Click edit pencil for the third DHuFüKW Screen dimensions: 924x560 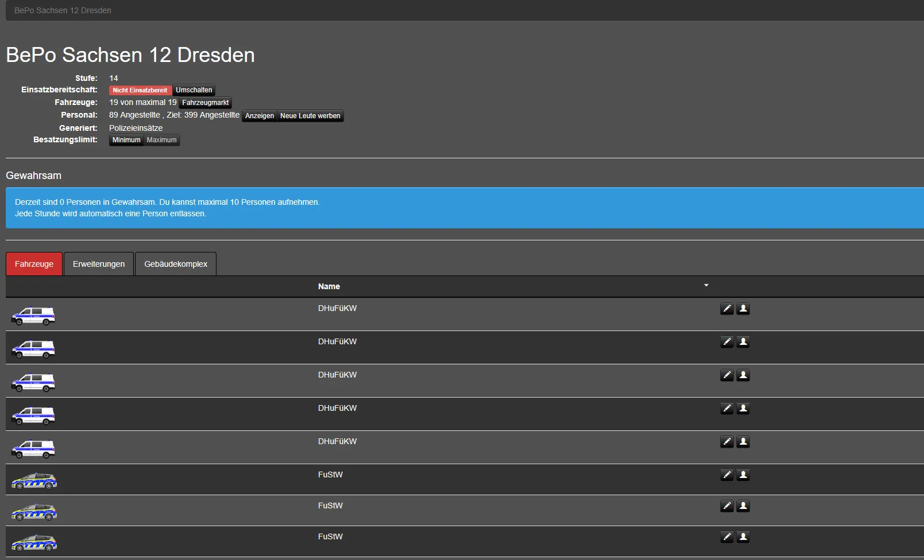coord(726,375)
